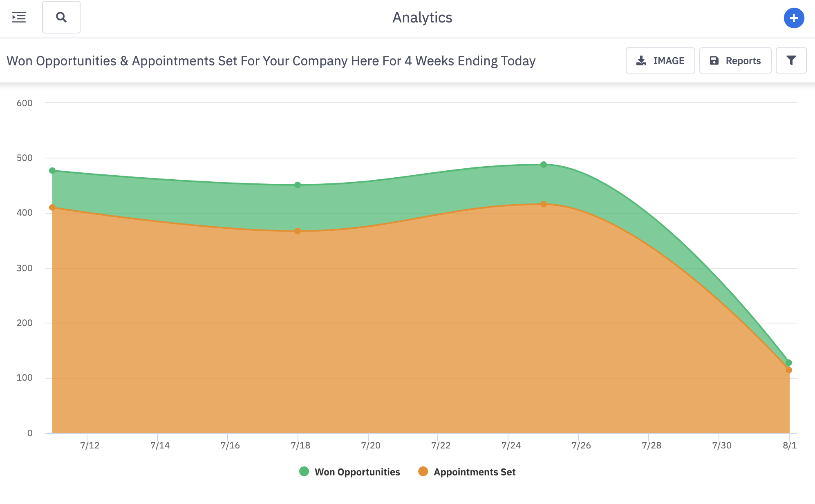Open the filter funnel icon
815x504 pixels.
pos(791,61)
